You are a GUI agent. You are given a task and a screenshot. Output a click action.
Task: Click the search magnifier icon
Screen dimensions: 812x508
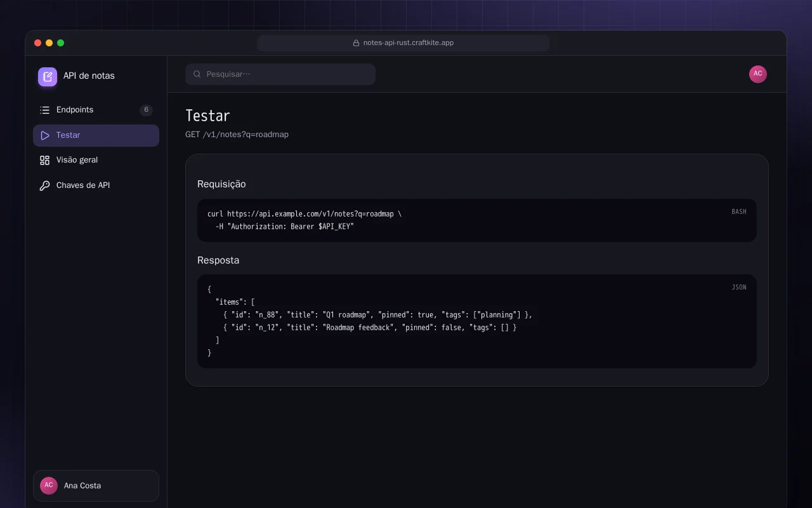pos(197,74)
